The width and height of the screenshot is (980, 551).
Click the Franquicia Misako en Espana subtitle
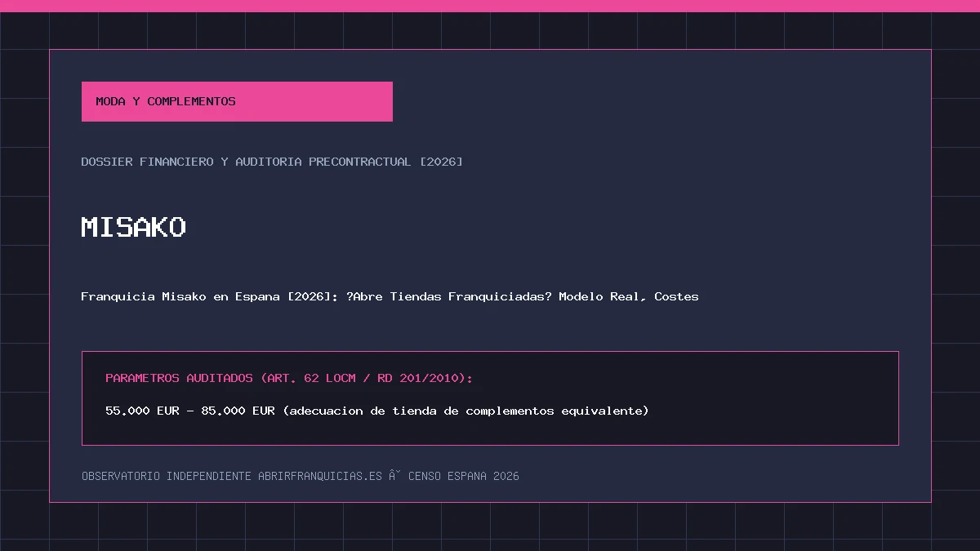(x=390, y=296)
